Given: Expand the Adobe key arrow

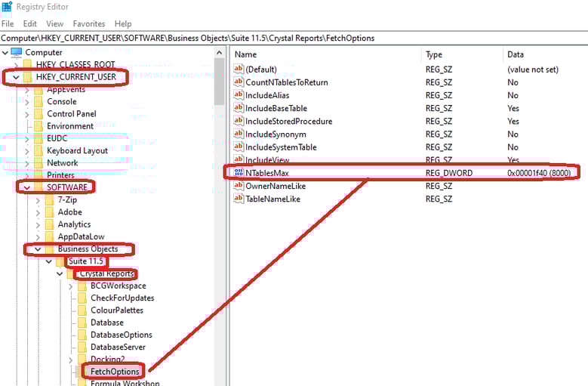Looking at the screenshot, I should [38, 212].
